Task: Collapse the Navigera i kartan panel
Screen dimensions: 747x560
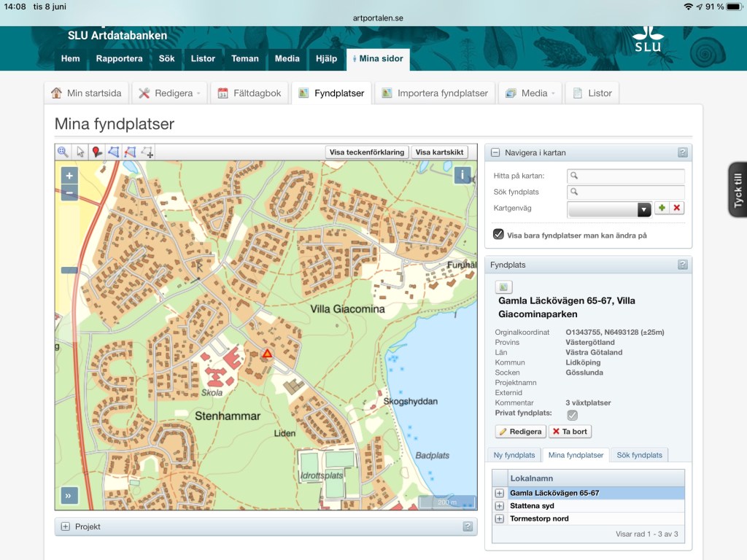Action: pyautogui.click(x=495, y=152)
